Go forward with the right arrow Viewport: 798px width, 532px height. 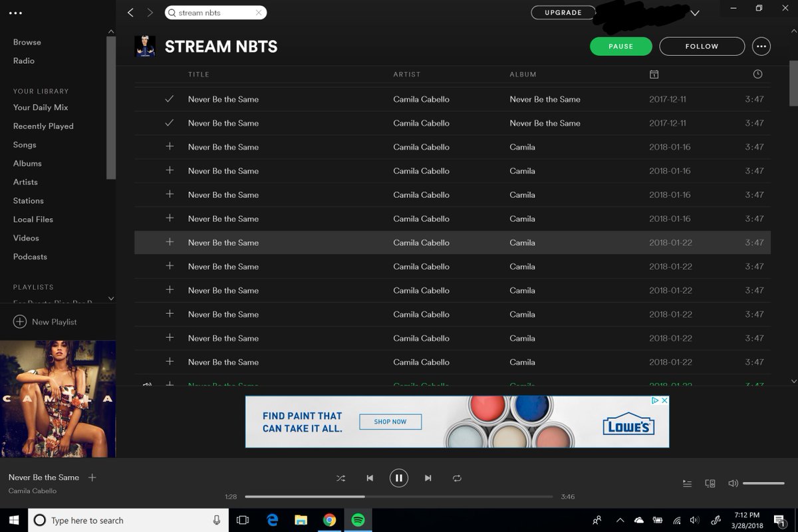click(150, 13)
